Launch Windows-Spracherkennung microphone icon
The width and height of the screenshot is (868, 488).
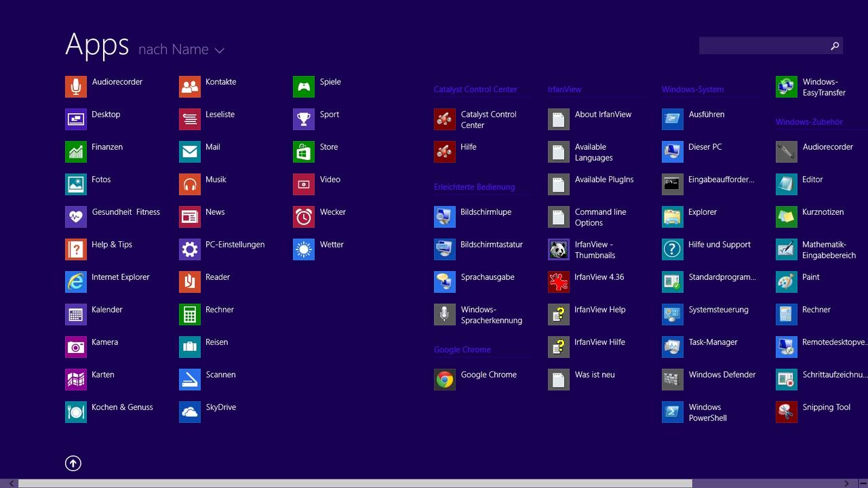click(x=445, y=314)
